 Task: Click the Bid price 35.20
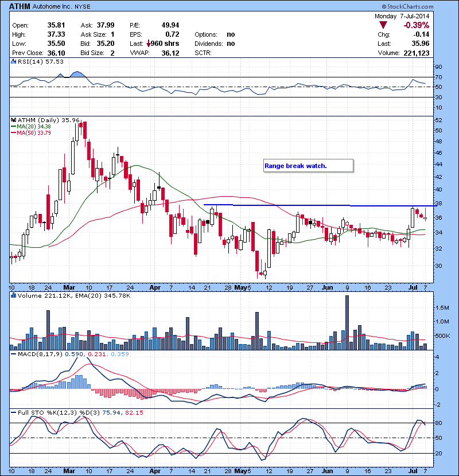[x=106, y=44]
